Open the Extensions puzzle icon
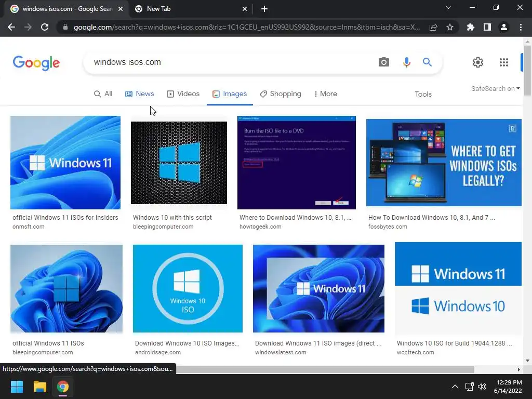The width and height of the screenshot is (532, 399). tap(470, 27)
